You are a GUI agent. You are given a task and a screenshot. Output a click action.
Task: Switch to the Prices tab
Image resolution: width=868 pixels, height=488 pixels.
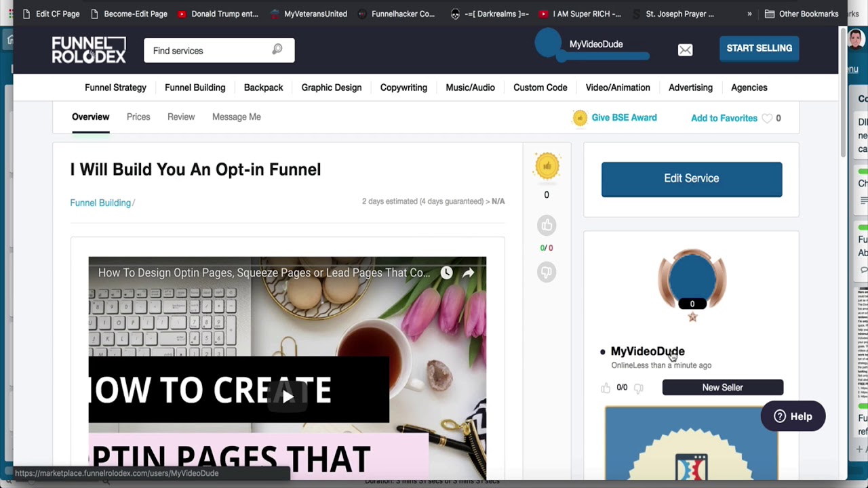pyautogui.click(x=138, y=117)
